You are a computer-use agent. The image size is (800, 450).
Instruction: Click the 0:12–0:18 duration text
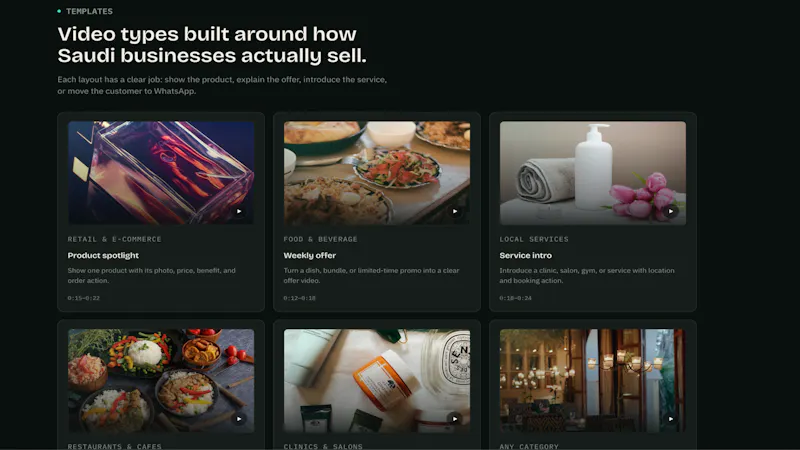tap(299, 298)
